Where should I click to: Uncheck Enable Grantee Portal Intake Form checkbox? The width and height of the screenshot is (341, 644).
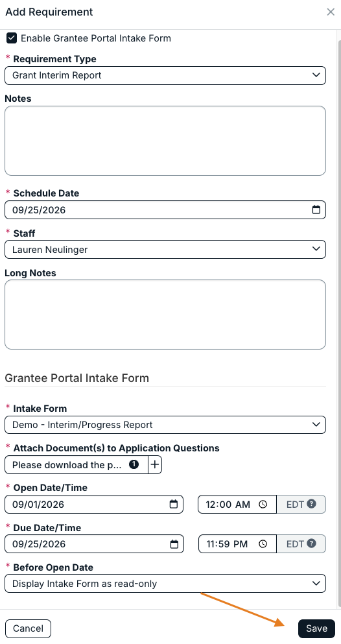coord(12,38)
